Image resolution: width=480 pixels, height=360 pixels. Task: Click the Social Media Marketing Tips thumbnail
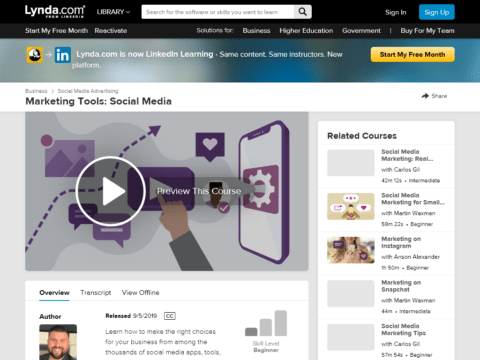[x=351, y=337]
